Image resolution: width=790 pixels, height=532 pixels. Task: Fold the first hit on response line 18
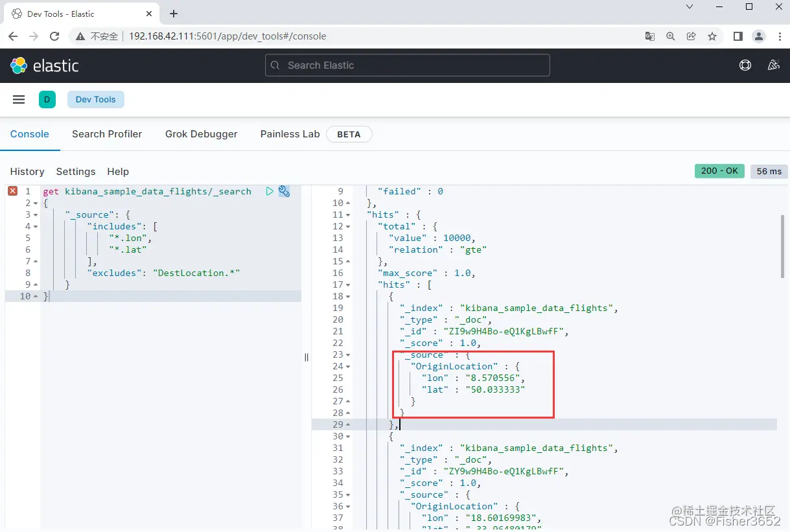coord(348,296)
